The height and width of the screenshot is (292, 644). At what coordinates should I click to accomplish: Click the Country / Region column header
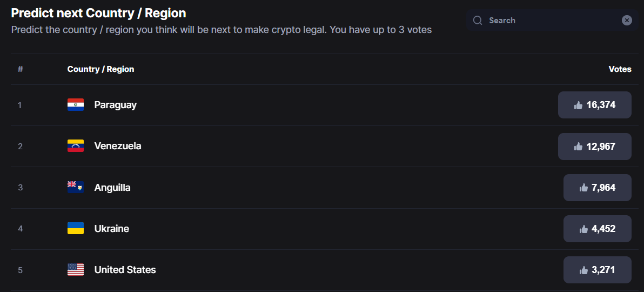[x=100, y=69]
